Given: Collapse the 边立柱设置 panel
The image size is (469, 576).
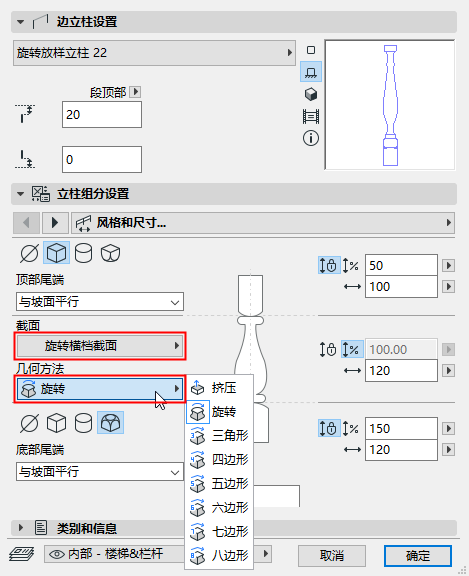Looking at the screenshot, I should [21, 22].
